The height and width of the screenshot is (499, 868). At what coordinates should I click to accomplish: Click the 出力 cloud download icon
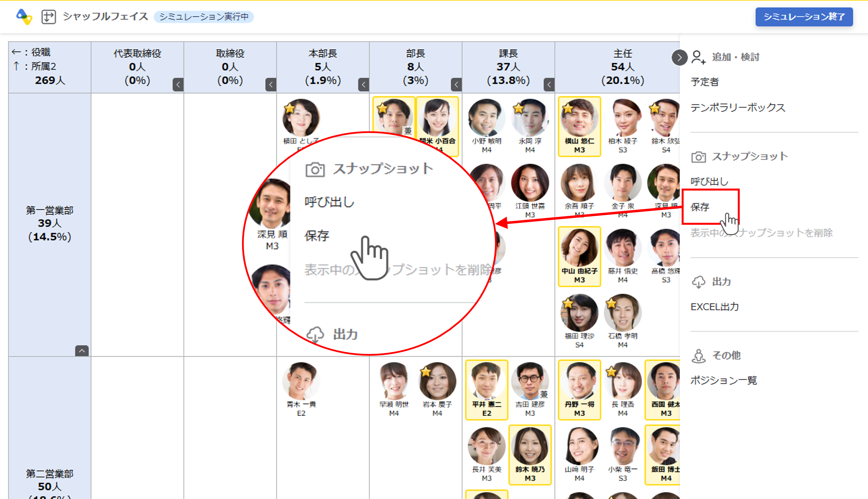click(698, 282)
